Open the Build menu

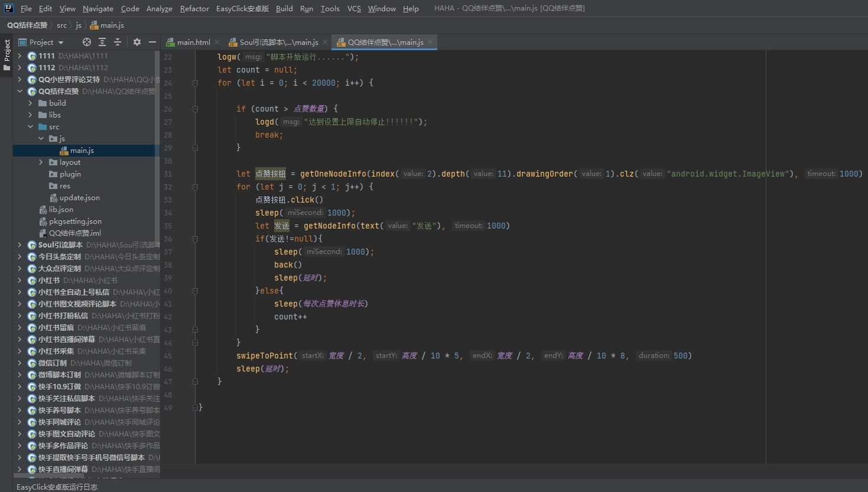284,8
